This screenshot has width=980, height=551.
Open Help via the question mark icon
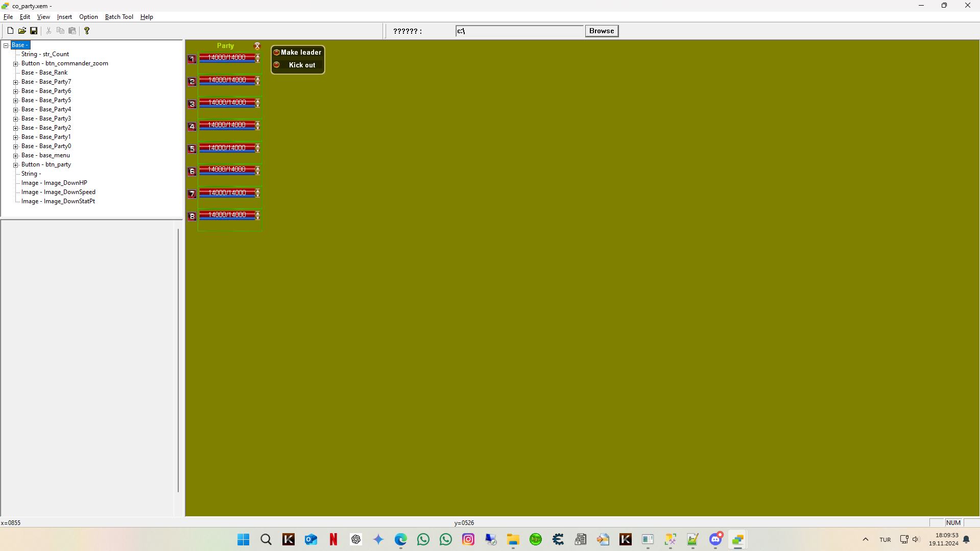pyautogui.click(x=87, y=30)
